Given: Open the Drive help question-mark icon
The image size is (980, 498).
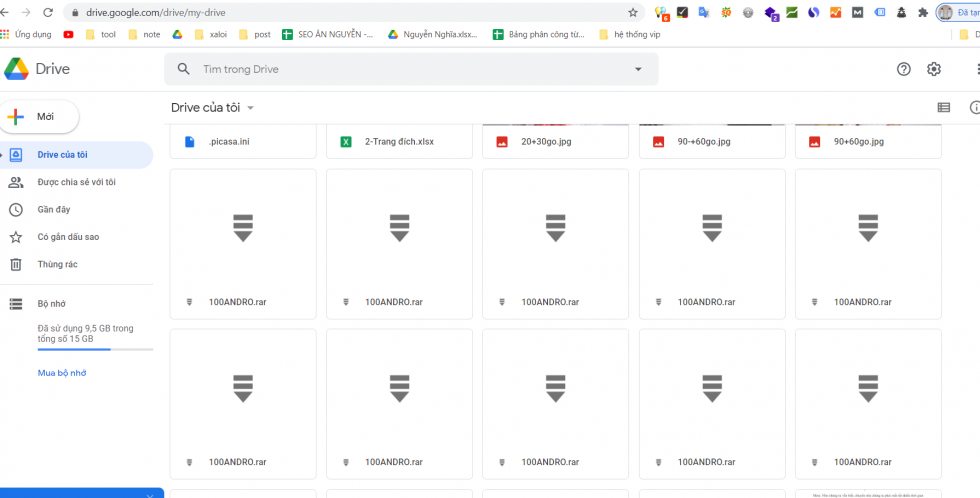Looking at the screenshot, I should [904, 69].
